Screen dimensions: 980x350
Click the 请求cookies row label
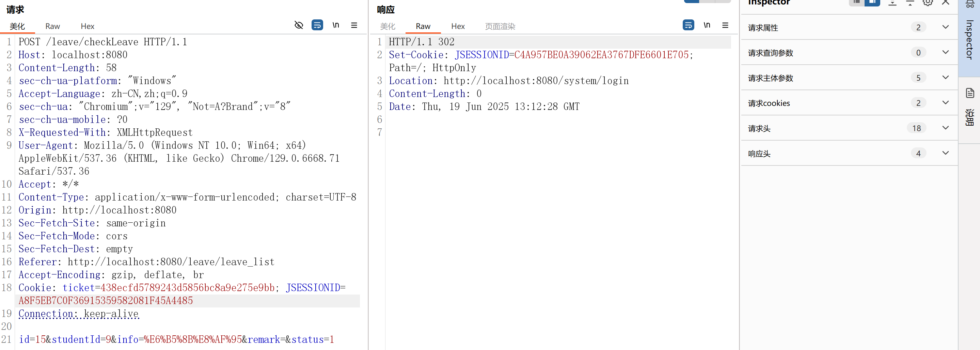pyautogui.click(x=769, y=103)
